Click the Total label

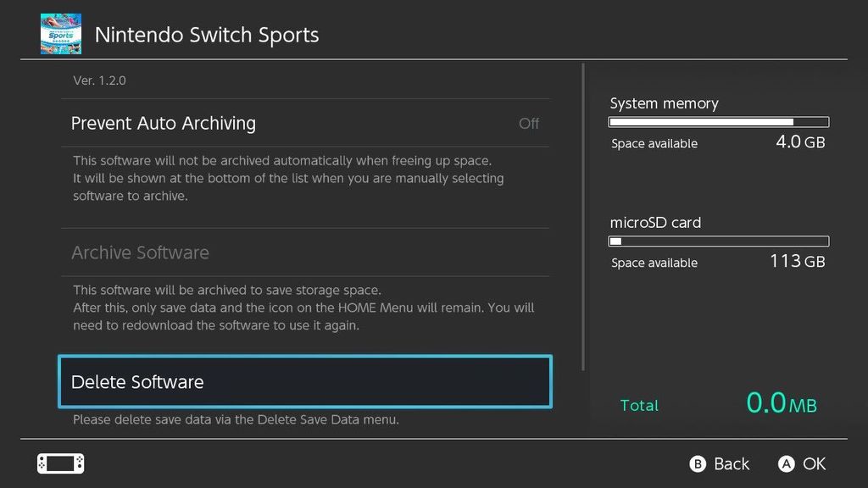coord(639,405)
